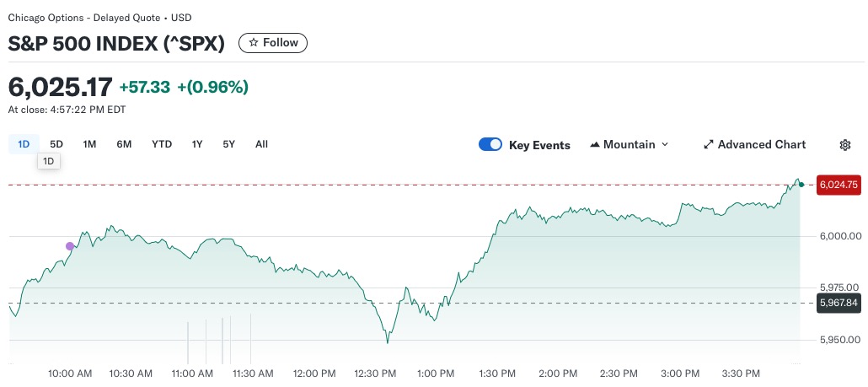Open the Advanced Chart link
The height and width of the screenshot is (387, 868).
(761, 145)
